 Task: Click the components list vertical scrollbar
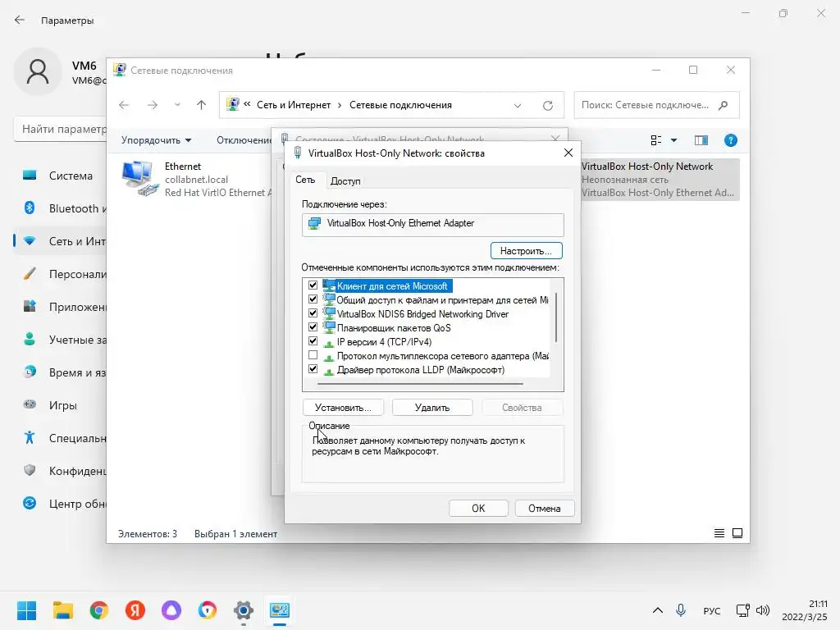(x=557, y=317)
